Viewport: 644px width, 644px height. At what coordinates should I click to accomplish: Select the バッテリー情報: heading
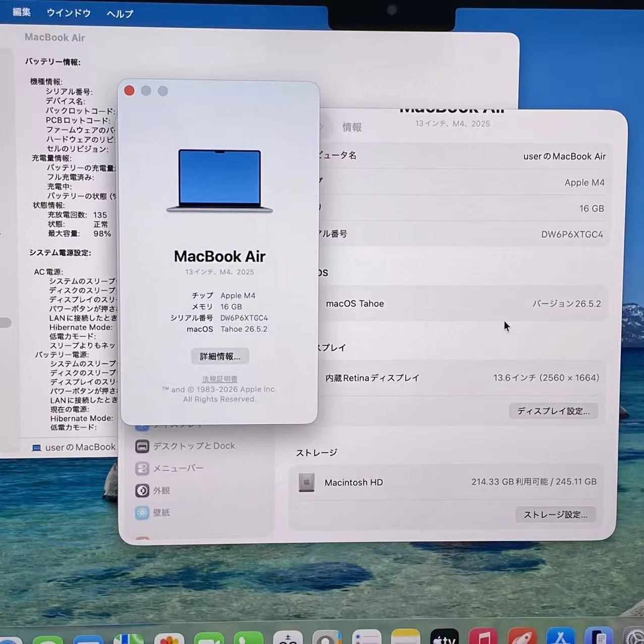[53, 62]
